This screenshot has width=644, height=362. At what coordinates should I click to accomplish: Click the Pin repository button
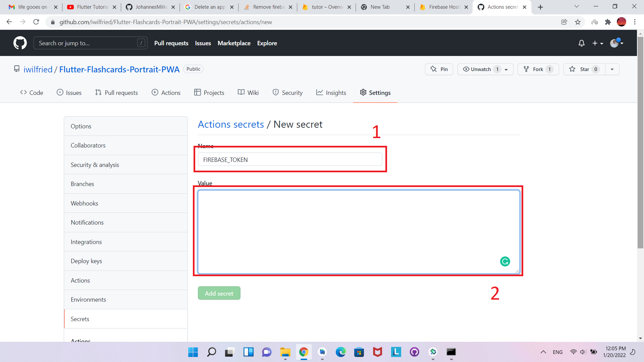click(439, 69)
